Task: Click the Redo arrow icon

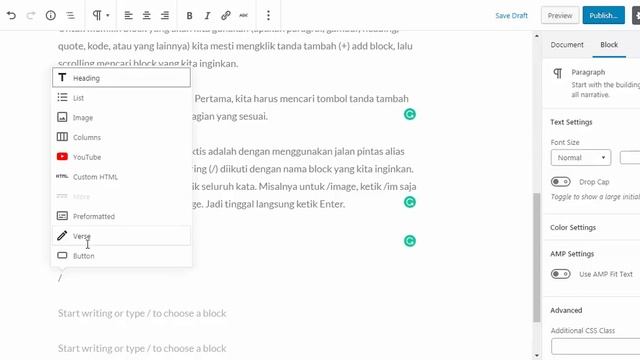Action: [31, 16]
